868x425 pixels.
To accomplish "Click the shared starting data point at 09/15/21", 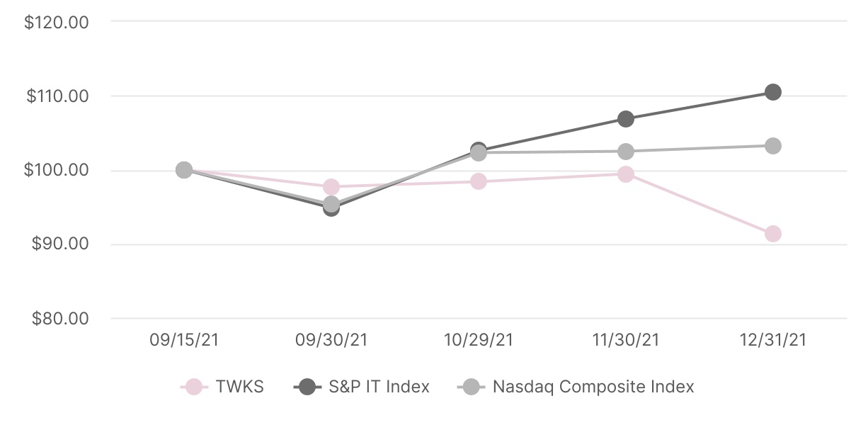I will click(184, 170).
